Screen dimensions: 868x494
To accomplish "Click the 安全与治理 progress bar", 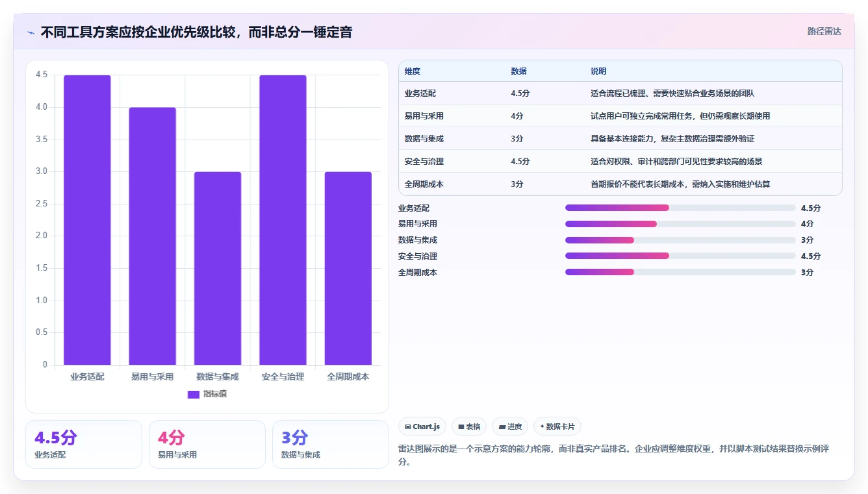I will 680,256.
